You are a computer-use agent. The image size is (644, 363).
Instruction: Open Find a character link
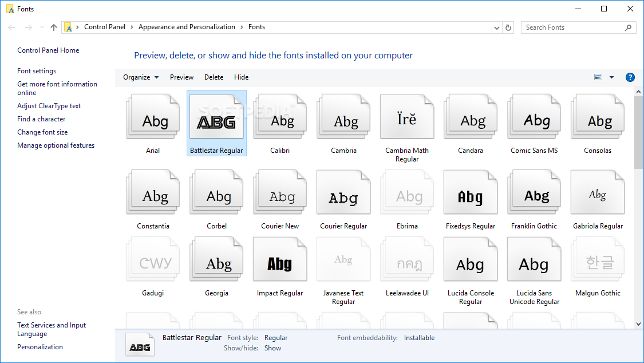tap(41, 119)
